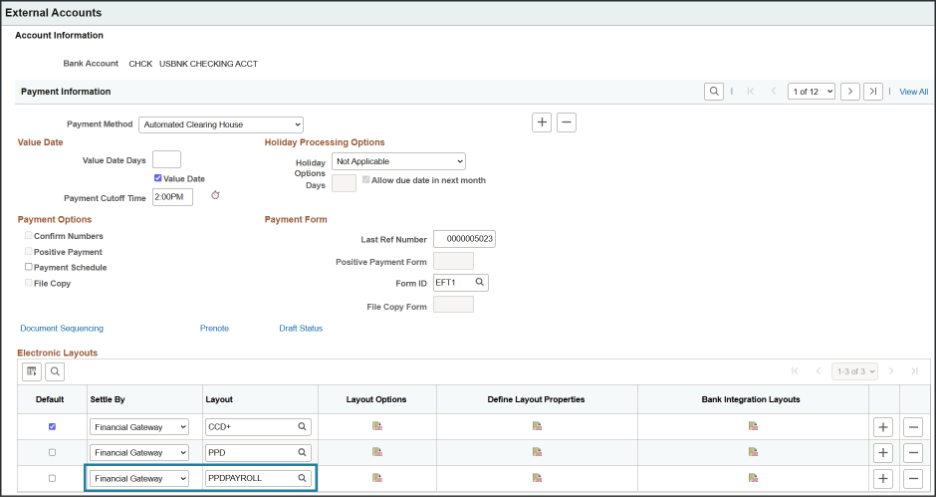Click the Electronic Layouts find search icon
The height and width of the screenshot is (498, 936).
pos(54,372)
